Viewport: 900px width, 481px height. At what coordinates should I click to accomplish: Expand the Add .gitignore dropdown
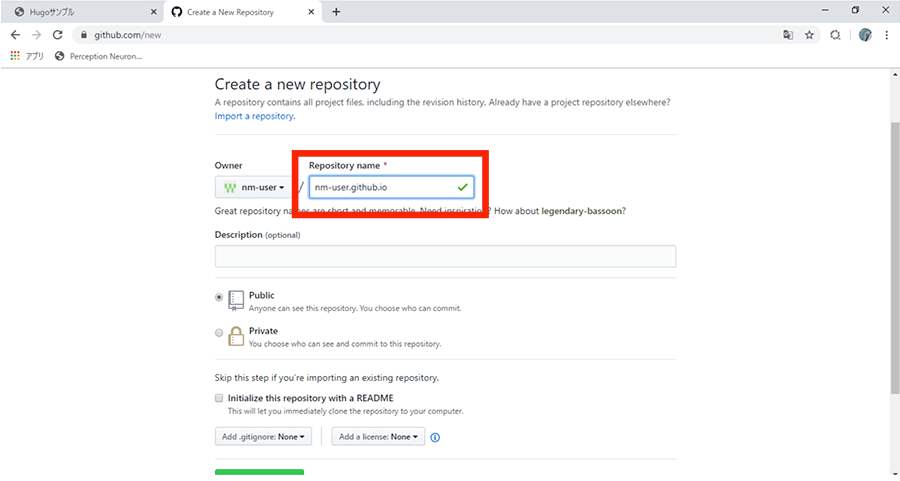click(x=263, y=437)
